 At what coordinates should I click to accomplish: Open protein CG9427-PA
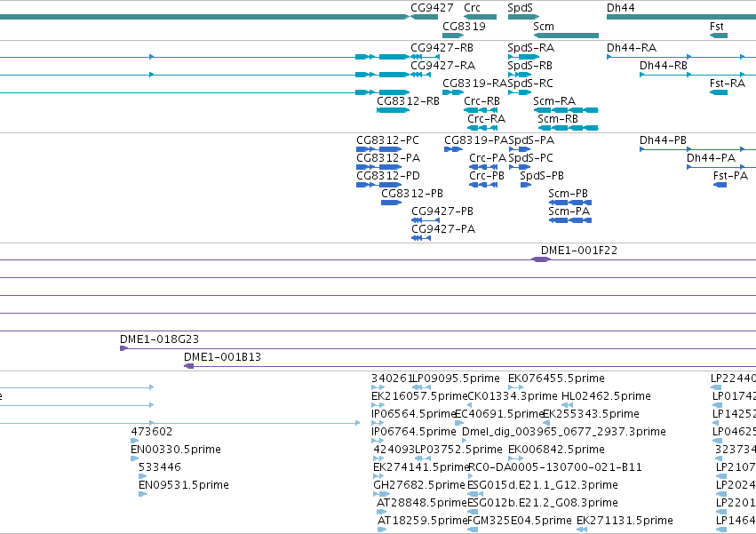click(x=443, y=229)
